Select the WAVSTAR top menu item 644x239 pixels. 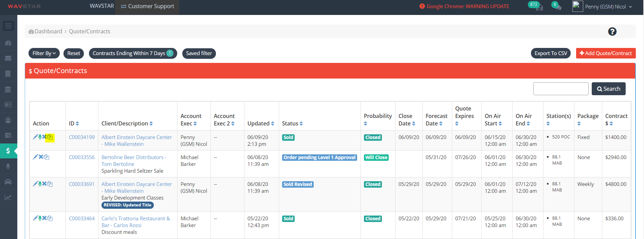[x=102, y=6]
